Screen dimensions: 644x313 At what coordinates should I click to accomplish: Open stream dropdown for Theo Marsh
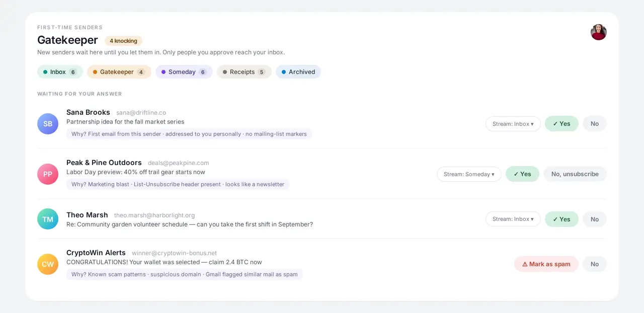pyautogui.click(x=513, y=219)
